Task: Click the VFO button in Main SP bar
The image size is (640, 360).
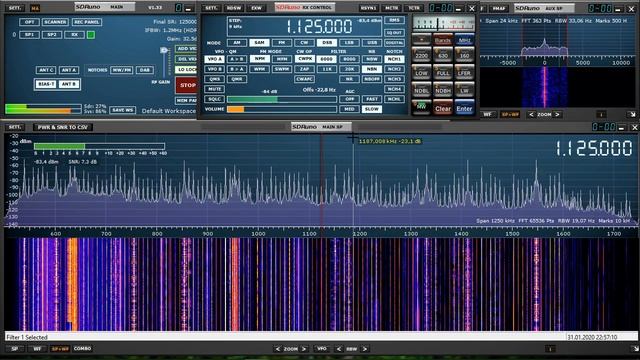Action: (321, 349)
